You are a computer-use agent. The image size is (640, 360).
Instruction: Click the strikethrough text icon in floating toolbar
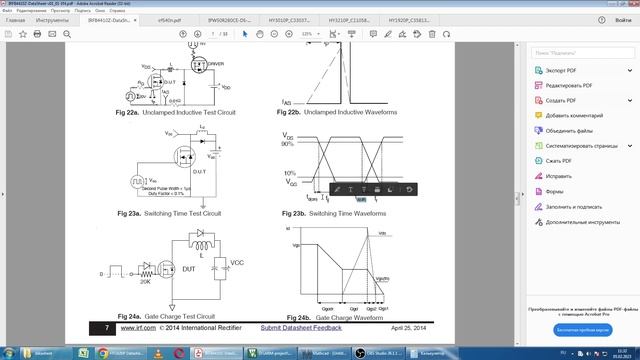364,189
